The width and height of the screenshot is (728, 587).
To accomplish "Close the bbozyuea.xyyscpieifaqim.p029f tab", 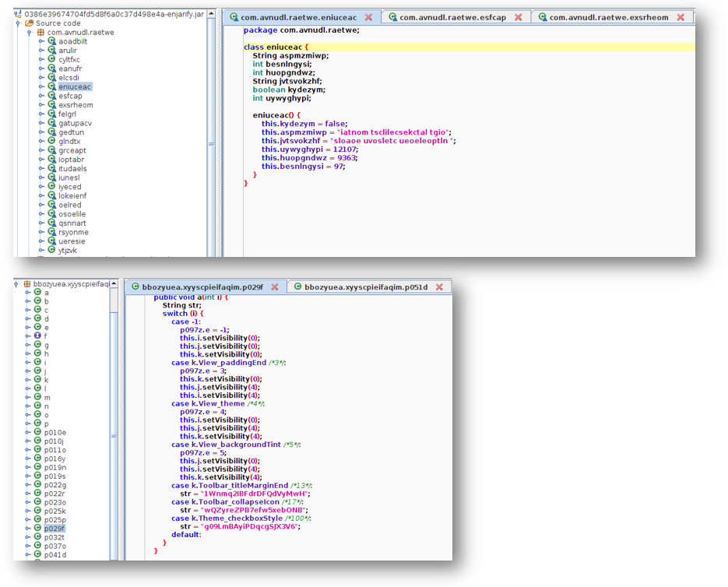I will 274,287.
